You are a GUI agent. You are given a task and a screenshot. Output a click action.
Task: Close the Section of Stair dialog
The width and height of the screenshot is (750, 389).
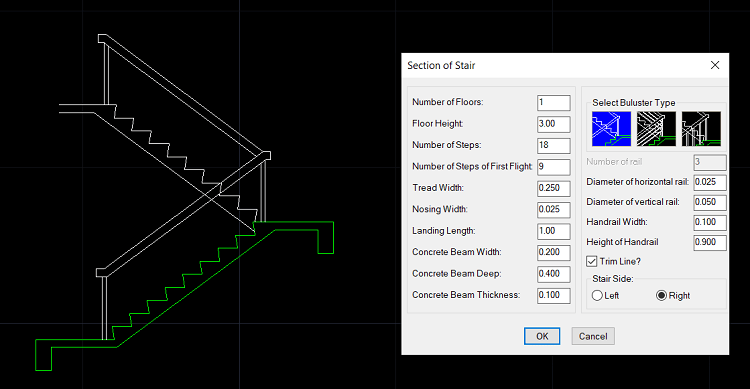(715, 65)
